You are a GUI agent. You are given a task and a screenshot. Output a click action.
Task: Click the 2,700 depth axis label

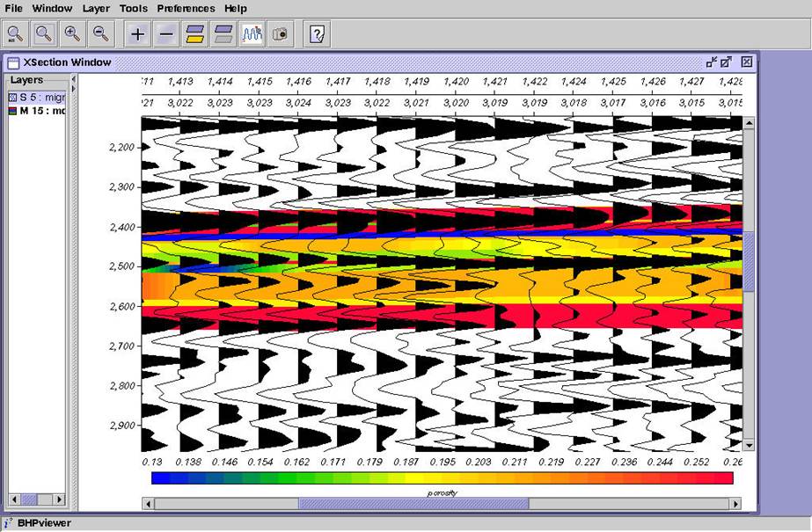click(x=121, y=346)
